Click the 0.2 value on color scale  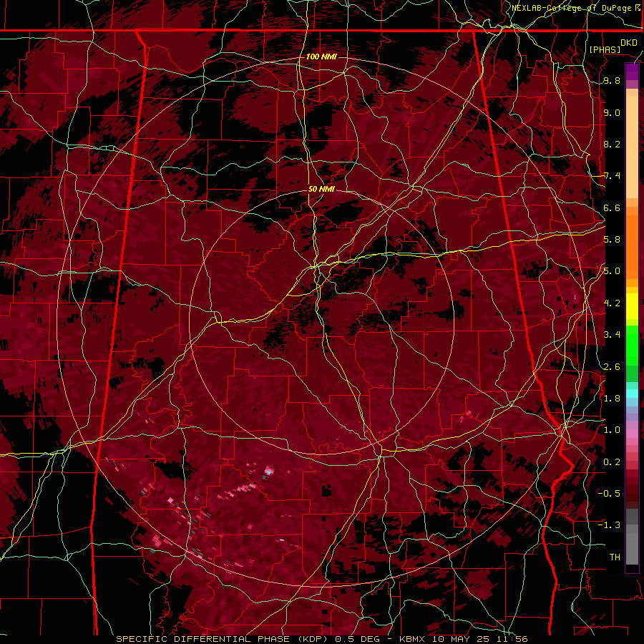(x=612, y=462)
